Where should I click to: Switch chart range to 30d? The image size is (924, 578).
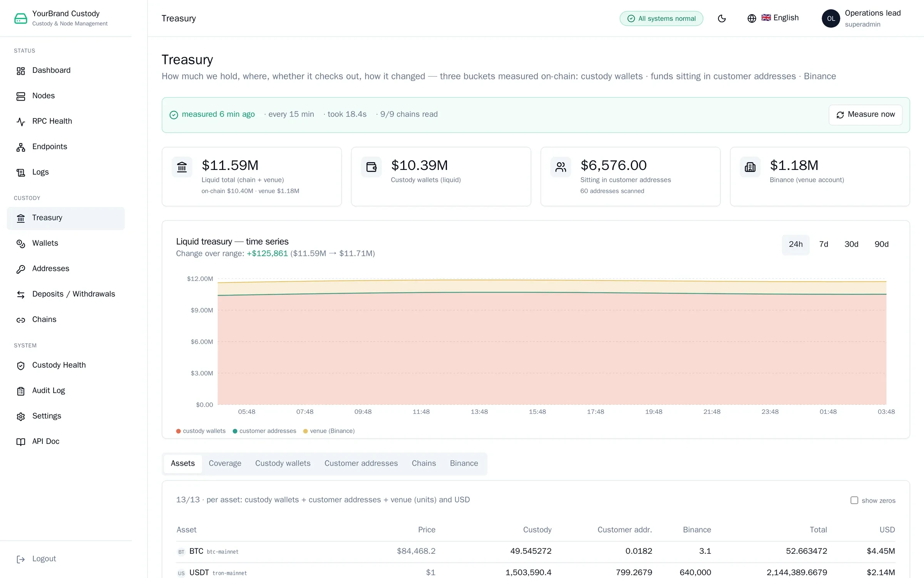[851, 244]
